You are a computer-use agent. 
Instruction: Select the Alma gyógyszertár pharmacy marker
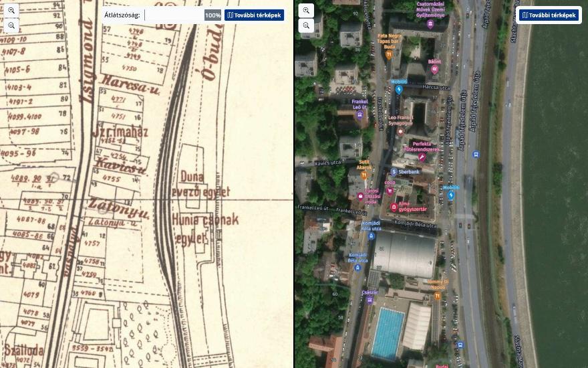(394, 207)
